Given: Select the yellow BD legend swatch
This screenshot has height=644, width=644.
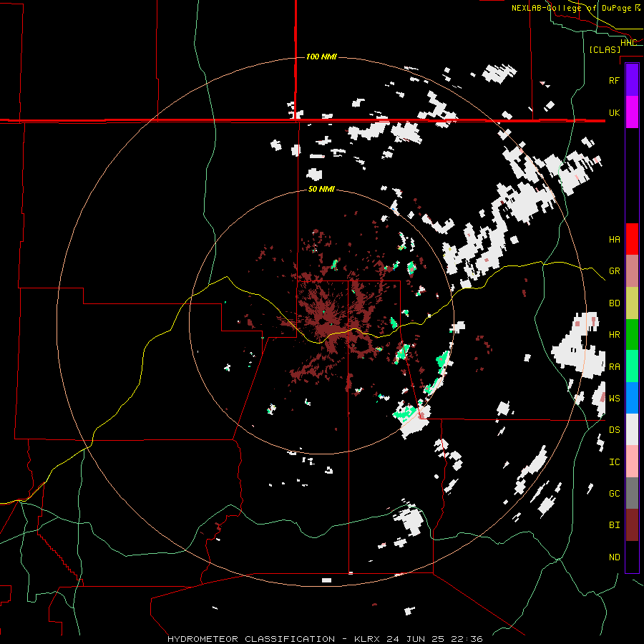Looking at the screenshot, I should [x=632, y=303].
